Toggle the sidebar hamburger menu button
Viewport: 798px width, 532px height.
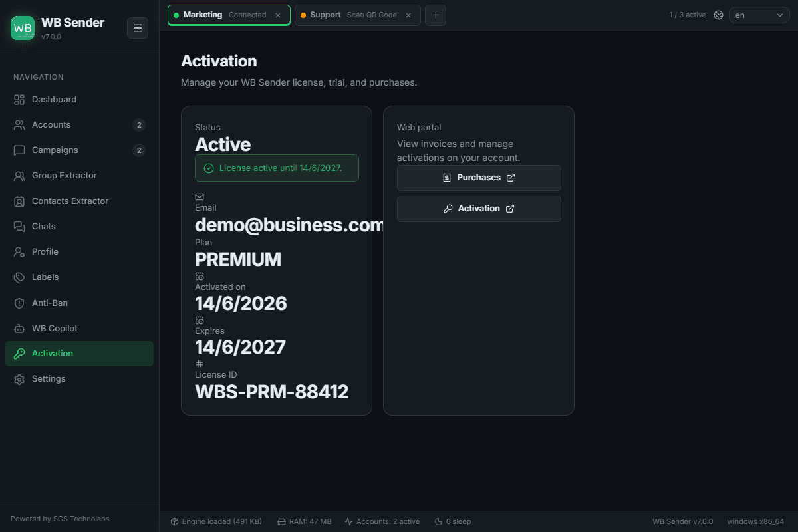pyautogui.click(x=138, y=28)
